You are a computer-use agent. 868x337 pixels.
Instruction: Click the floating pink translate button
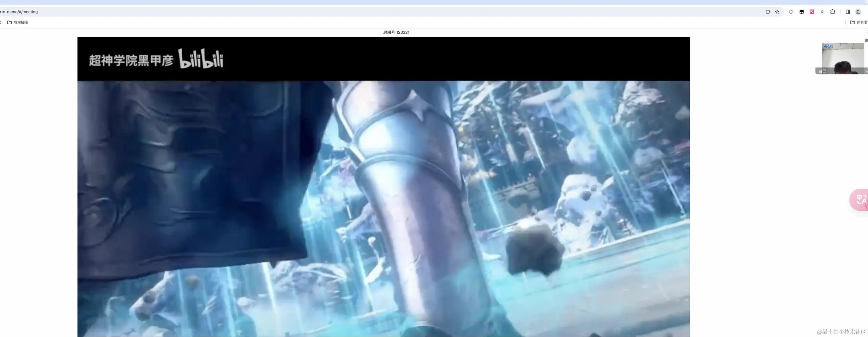859,200
